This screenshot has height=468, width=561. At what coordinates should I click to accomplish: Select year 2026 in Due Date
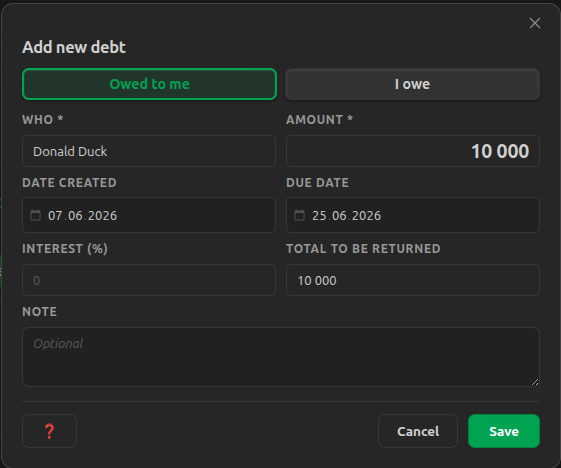366,215
